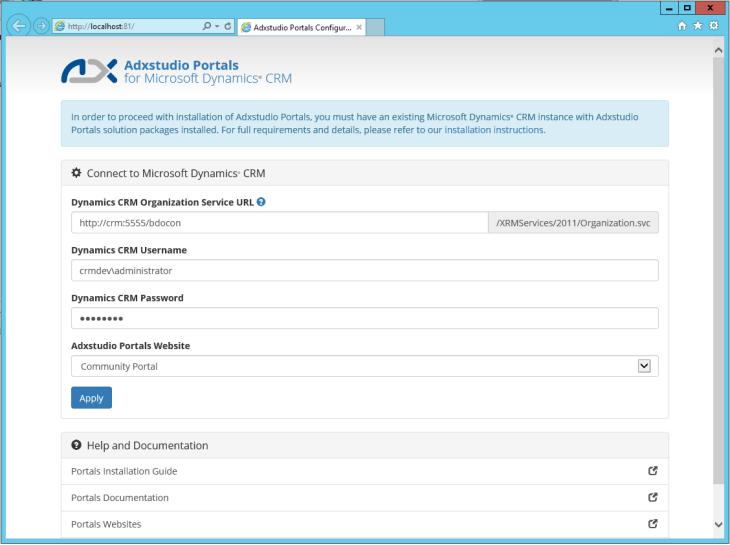Open Portals Installation Guide link
730x545 pixels.
click(x=124, y=471)
